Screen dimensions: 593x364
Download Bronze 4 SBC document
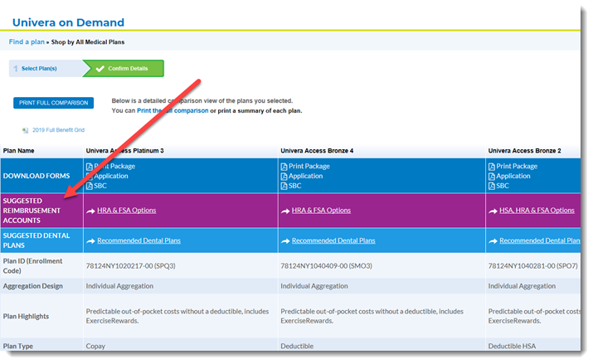click(295, 186)
